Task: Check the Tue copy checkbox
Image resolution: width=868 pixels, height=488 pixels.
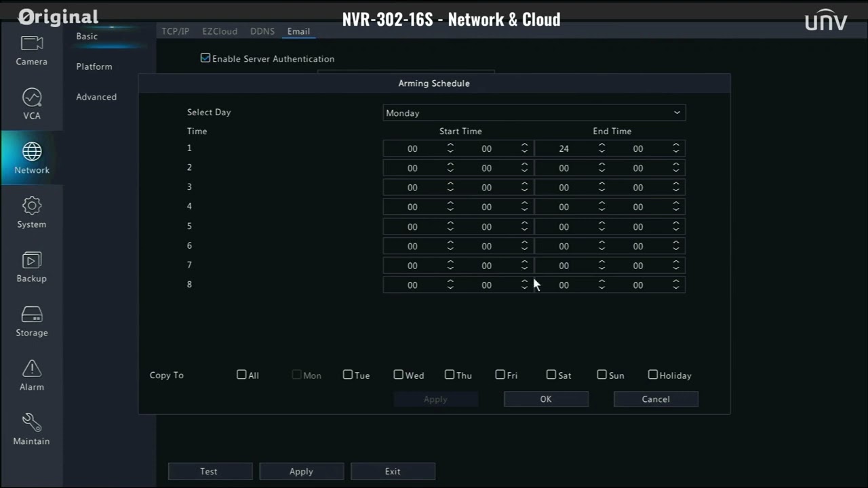Action: point(348,375)
